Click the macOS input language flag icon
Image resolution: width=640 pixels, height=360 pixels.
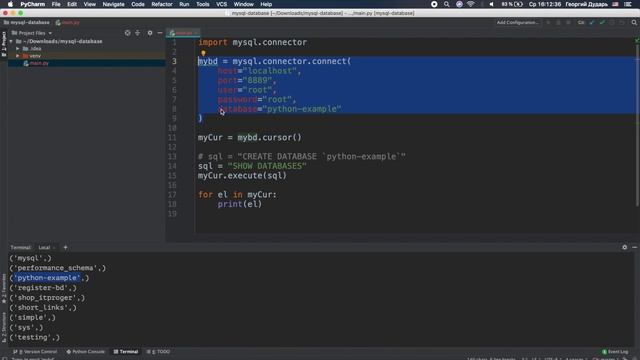615,4
